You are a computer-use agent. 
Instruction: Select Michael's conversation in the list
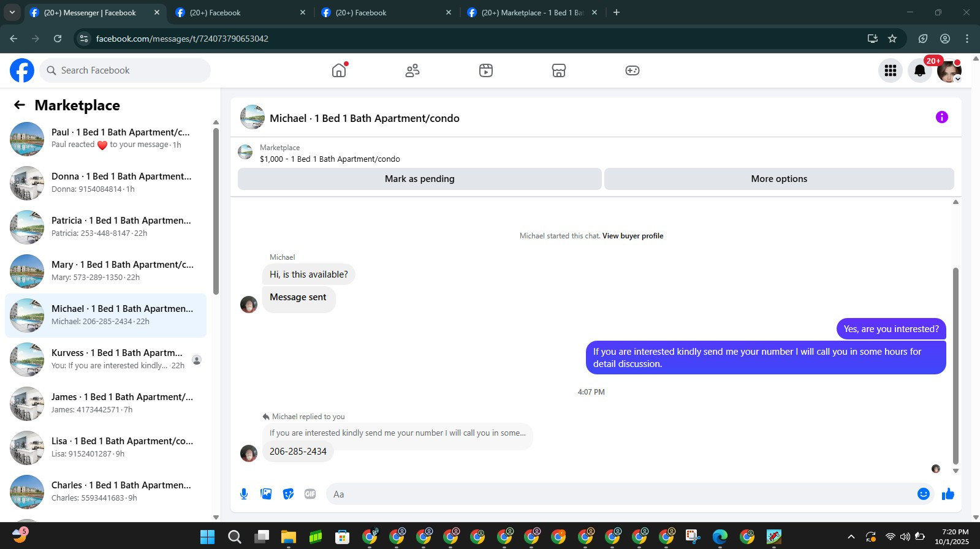pyautogui.click(x=105, y=316)
